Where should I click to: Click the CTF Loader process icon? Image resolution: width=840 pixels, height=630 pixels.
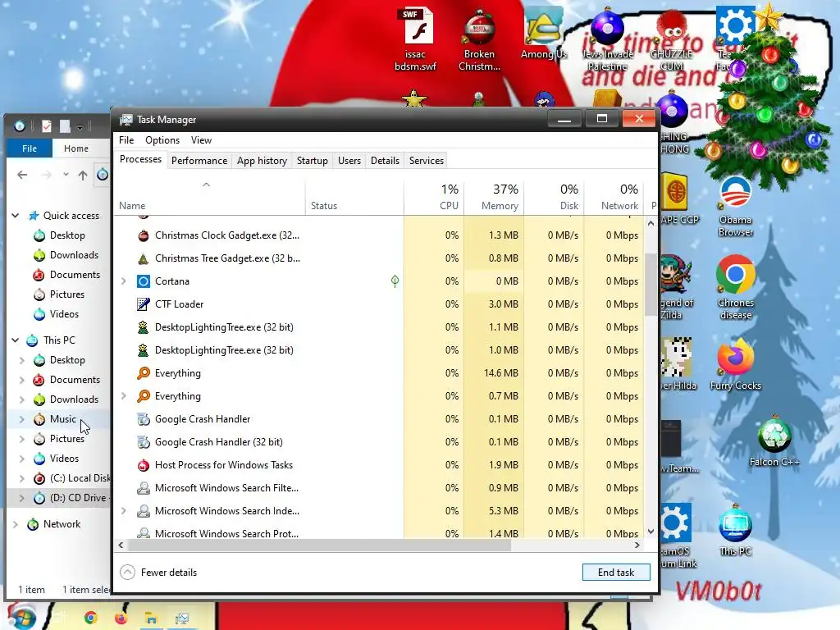point(143,304)
